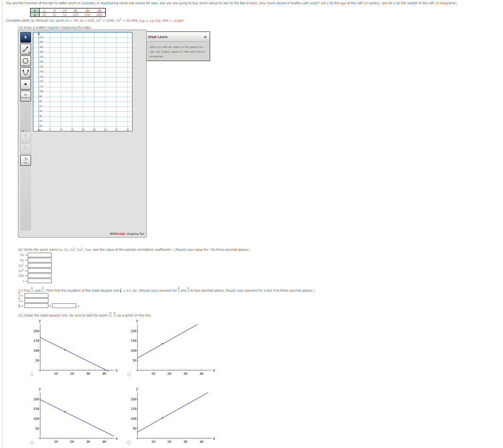503x448 pixels.
Task: Select the point plotting tool
Action: point(25,85)
